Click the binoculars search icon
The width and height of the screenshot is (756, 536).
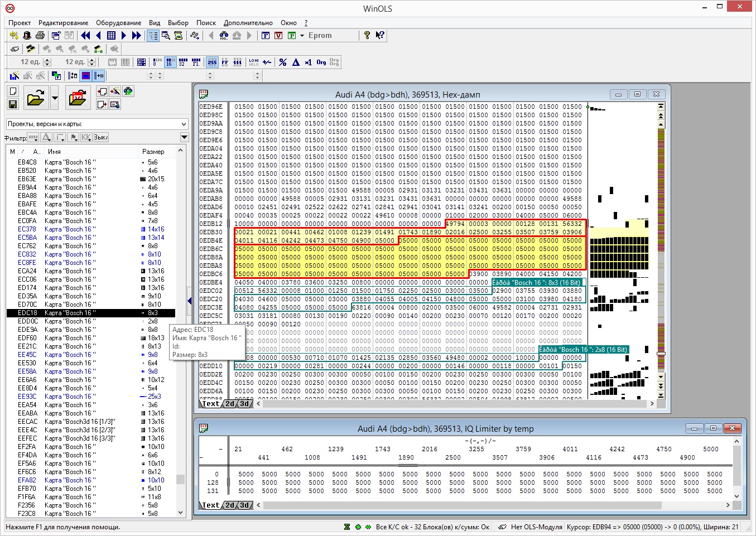pos(224,35)
